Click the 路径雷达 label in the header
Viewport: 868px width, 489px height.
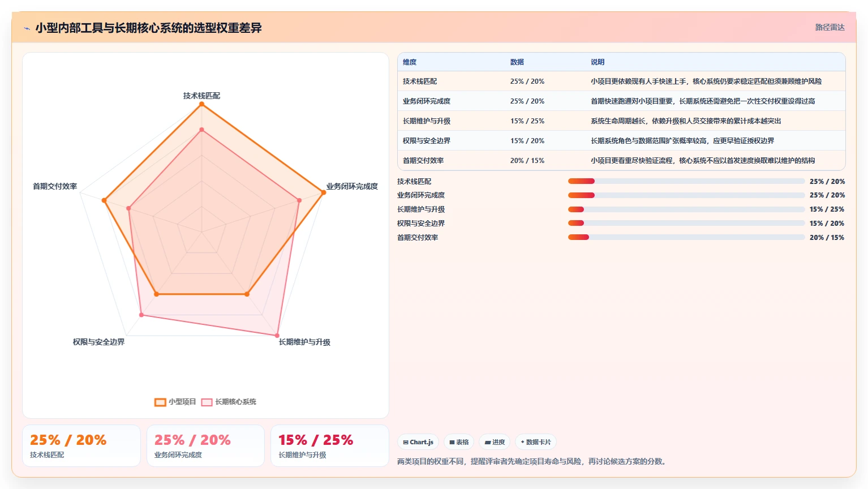pyautogui.click(x=830, y=27)
